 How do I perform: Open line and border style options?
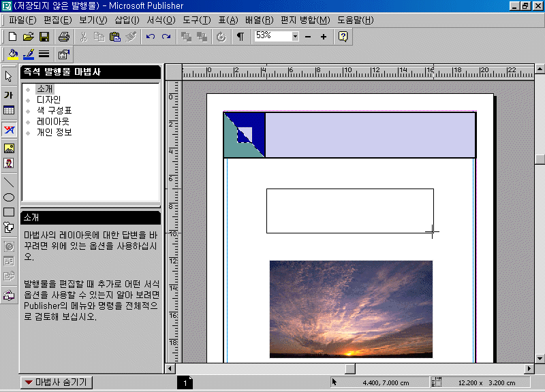[x=44, y=54]
